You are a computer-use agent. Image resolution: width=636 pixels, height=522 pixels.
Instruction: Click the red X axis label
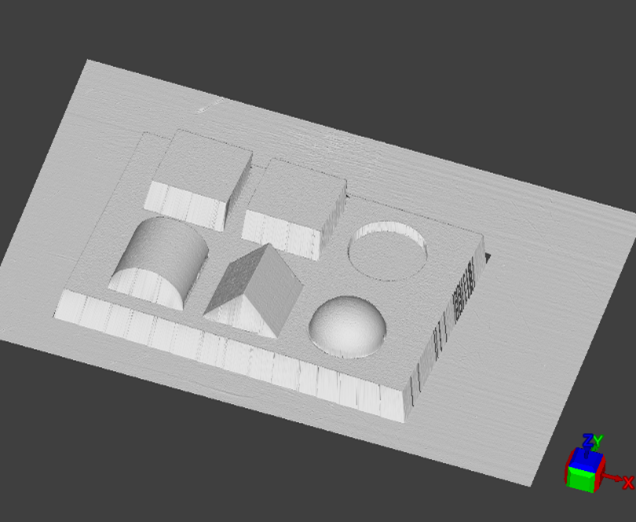pos(628,484)
